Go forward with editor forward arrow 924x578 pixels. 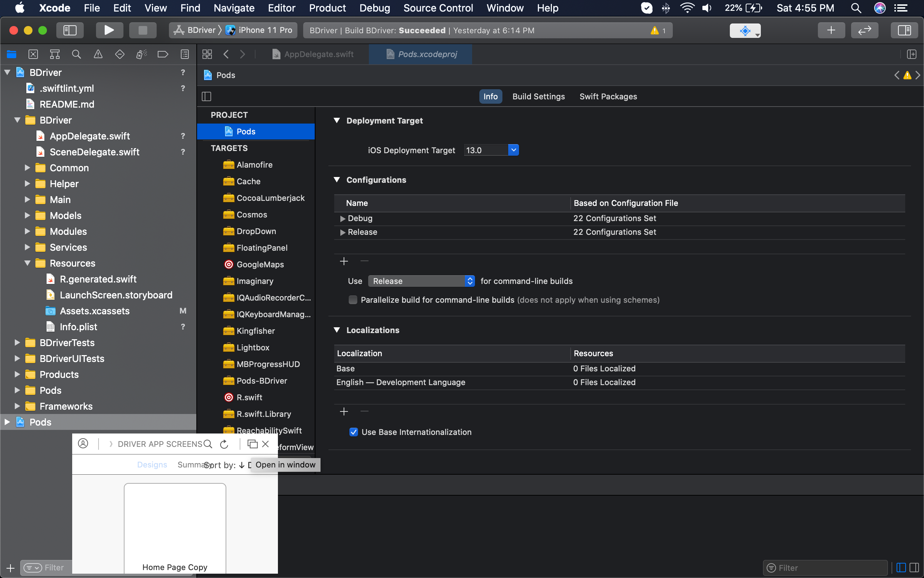243,54
